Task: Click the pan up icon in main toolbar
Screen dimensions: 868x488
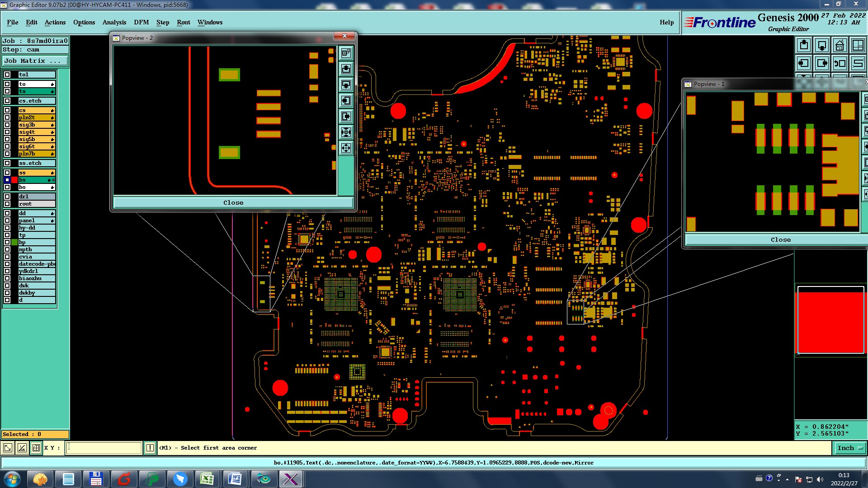Action: click(x=804, y=45)
